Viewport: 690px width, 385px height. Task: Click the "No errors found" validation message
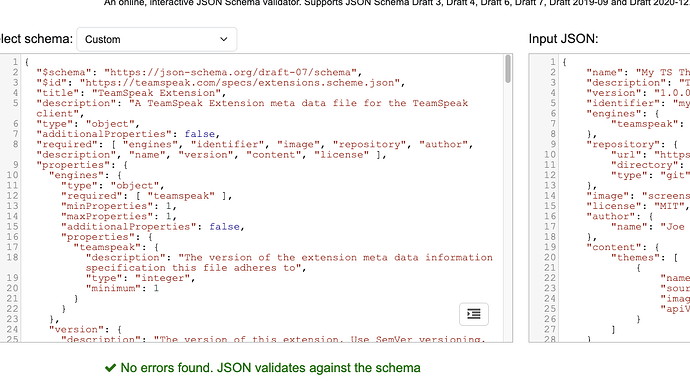tap(271, 368)
